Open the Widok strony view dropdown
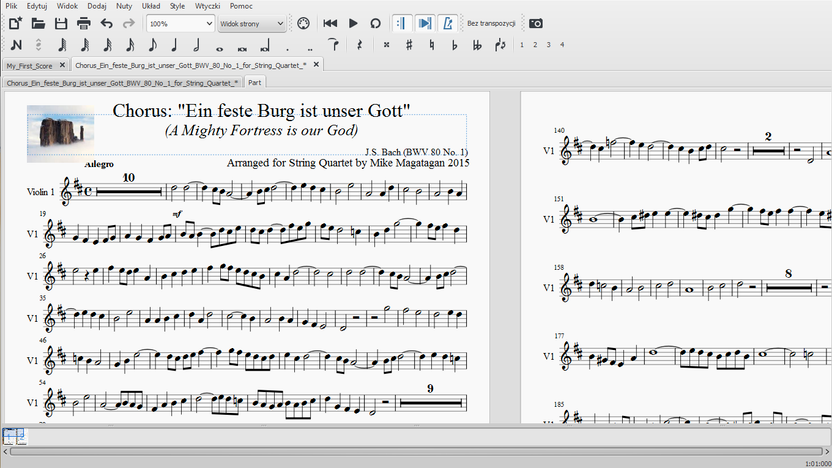The image size is (832, 468). [x=252, y=23]
